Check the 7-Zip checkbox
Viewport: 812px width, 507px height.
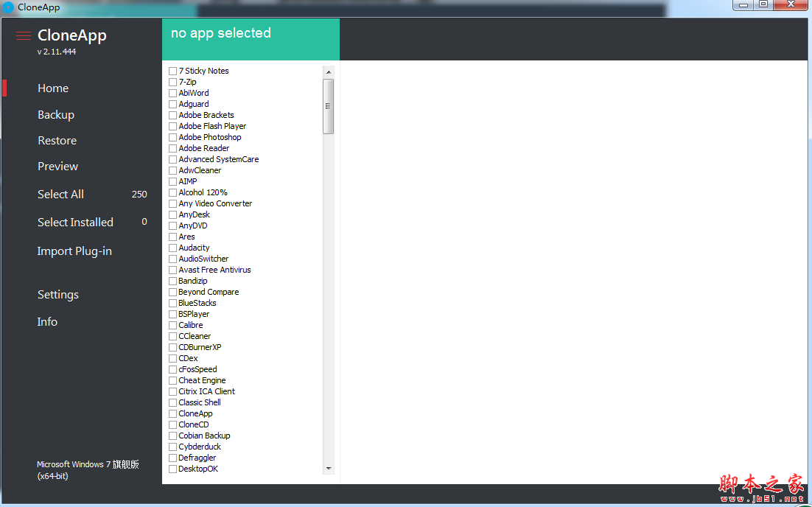[173, 82]
